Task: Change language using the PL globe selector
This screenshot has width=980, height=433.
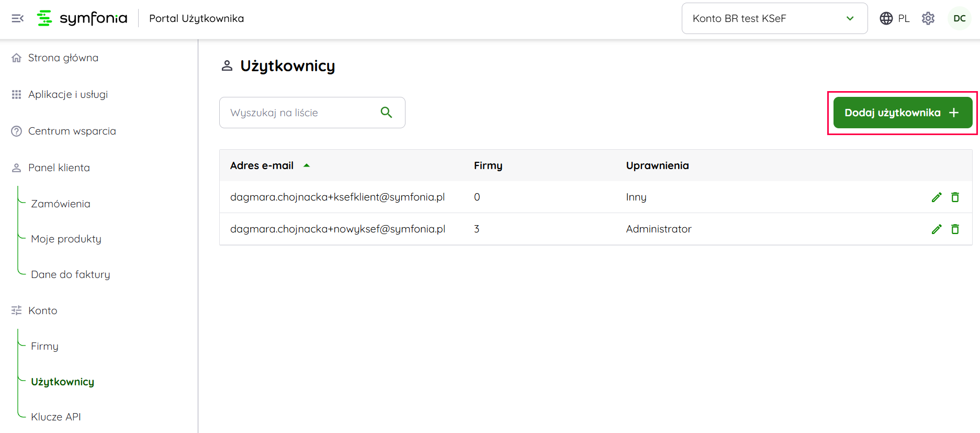Action: [894, 18]
